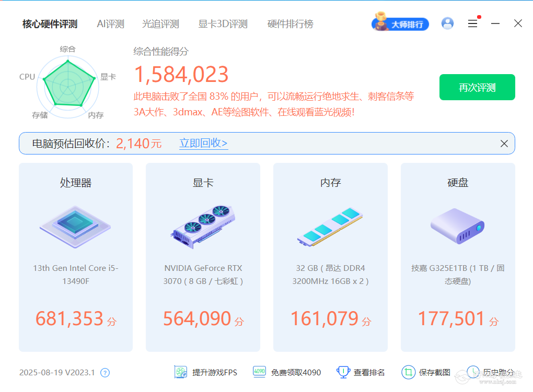Click the memory score 161,079
Viewport: 533px width, 392px height.
tap(325, 318)
